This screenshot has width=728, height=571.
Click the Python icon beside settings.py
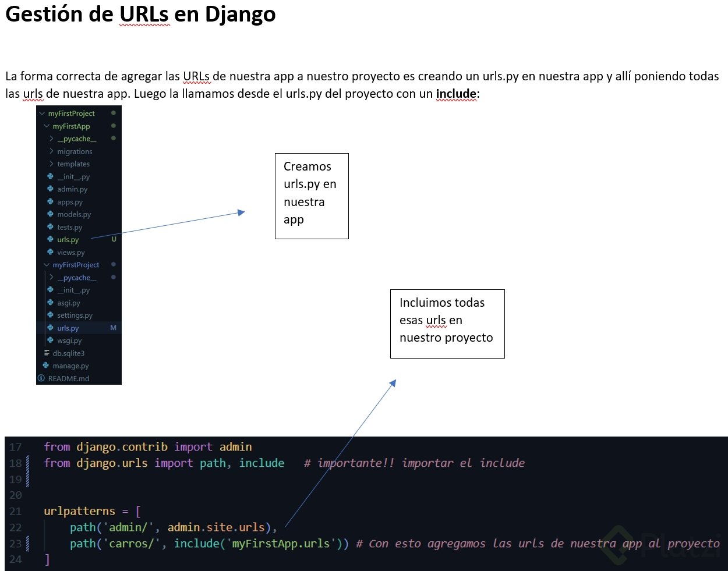tap(51, 315)
